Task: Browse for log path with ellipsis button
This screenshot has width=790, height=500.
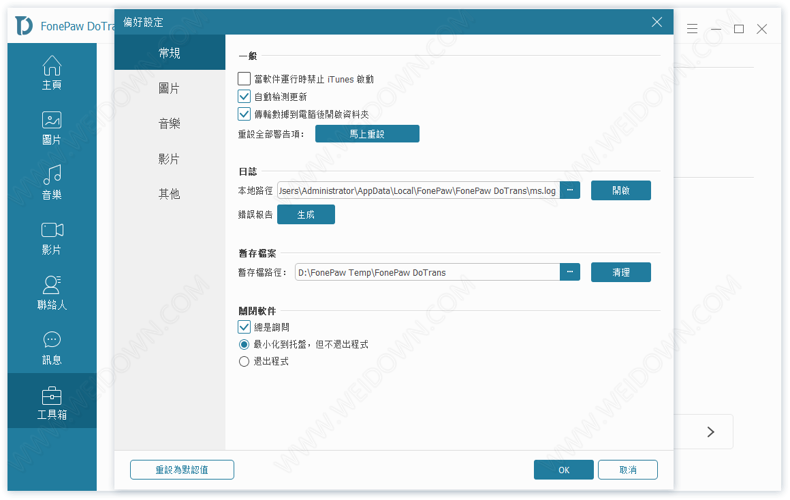Action: coord(570,190)
